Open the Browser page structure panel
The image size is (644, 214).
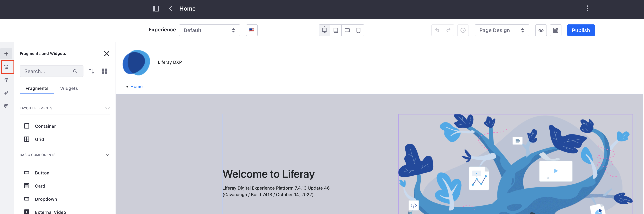click(6, 67)
